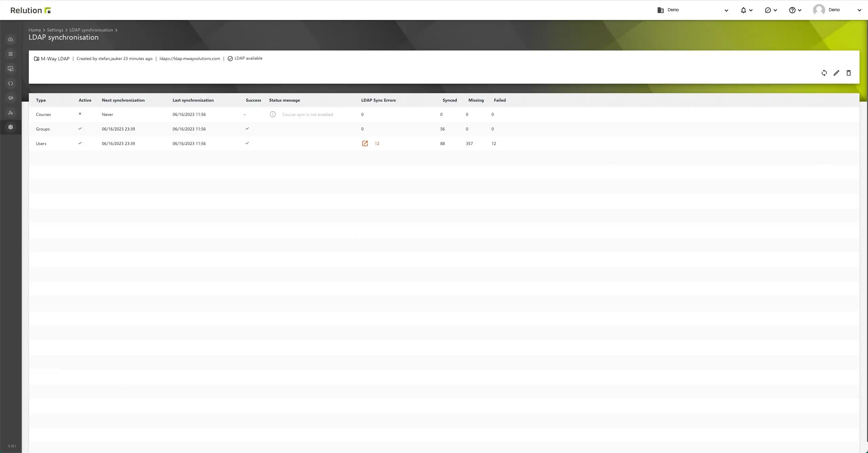Sort by Success column header

(x=253, y=100)
